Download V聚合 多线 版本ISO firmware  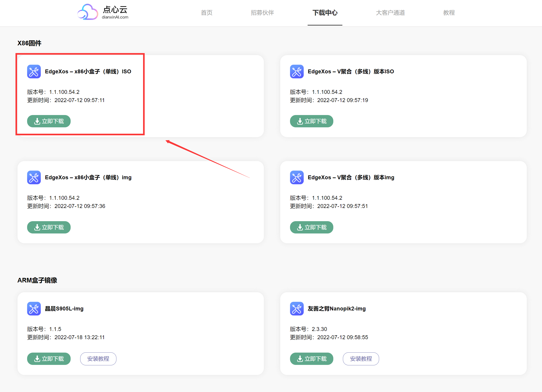[311, 121]
